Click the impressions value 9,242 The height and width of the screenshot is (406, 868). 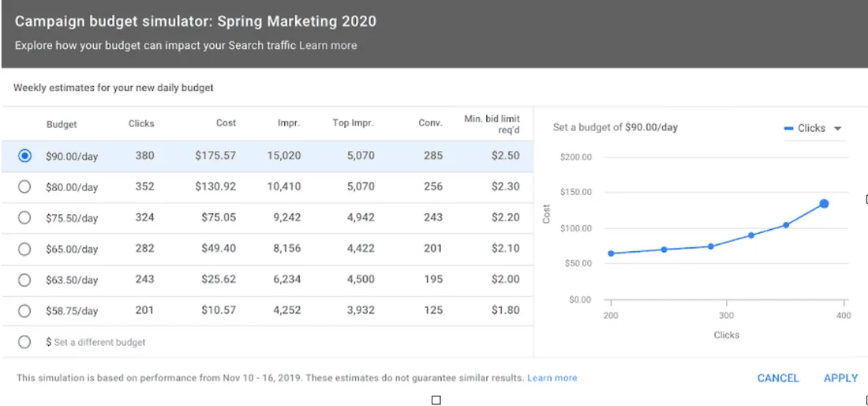286,218
